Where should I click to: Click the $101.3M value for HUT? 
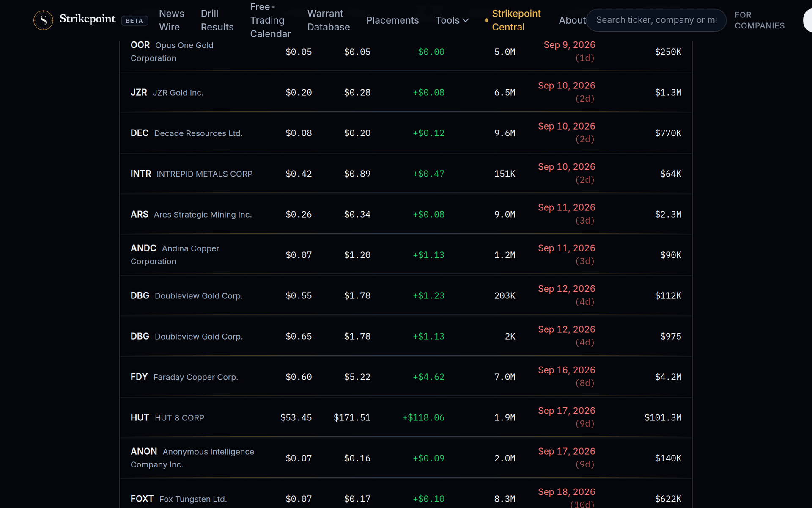663,417
